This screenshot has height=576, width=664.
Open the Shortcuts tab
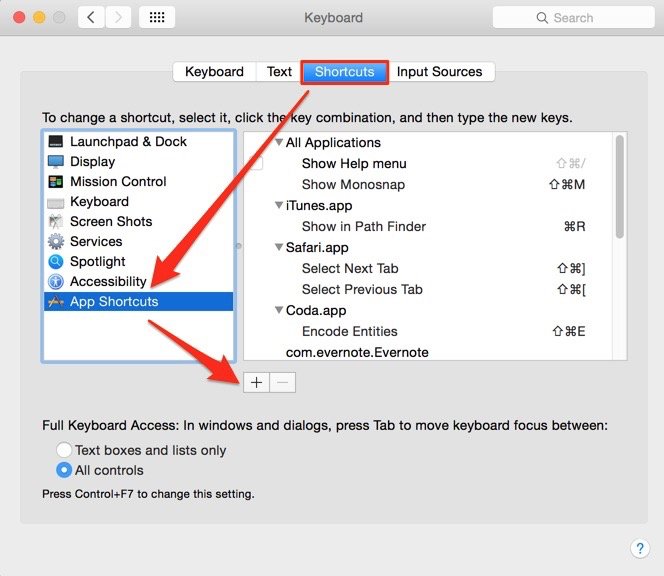(345, 72)
